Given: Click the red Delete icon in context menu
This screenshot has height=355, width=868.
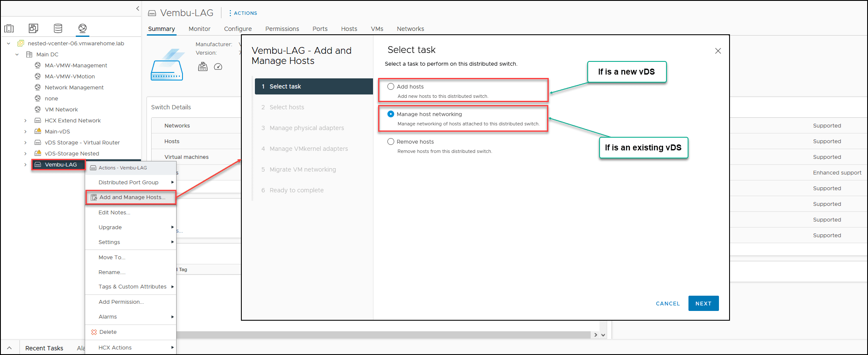Looking at the screenshot, I should click(94, 332).
